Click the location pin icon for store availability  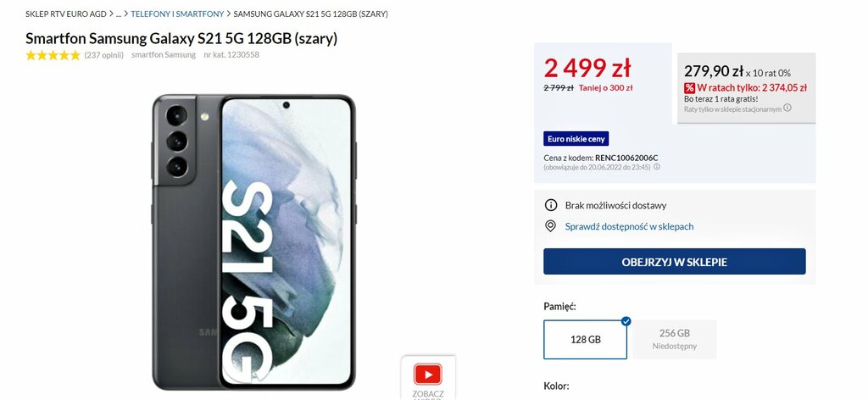[550, 226]
